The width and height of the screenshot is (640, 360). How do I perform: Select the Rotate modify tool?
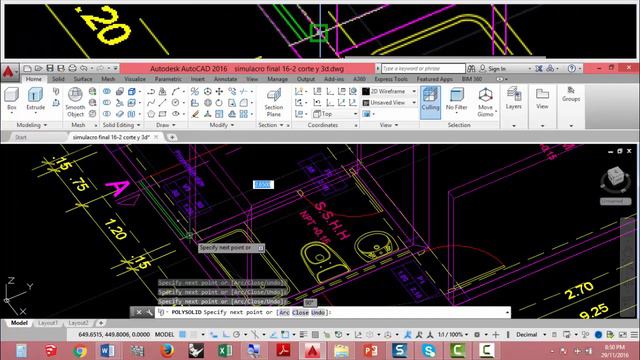pos(219,102)
